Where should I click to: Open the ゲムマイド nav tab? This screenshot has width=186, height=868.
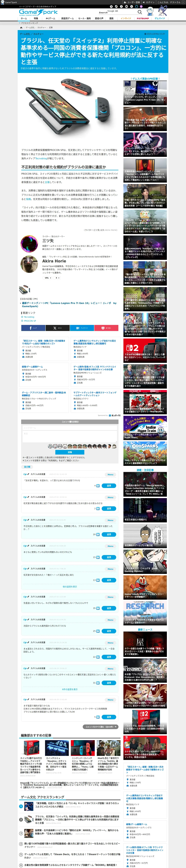coord(160,19)
